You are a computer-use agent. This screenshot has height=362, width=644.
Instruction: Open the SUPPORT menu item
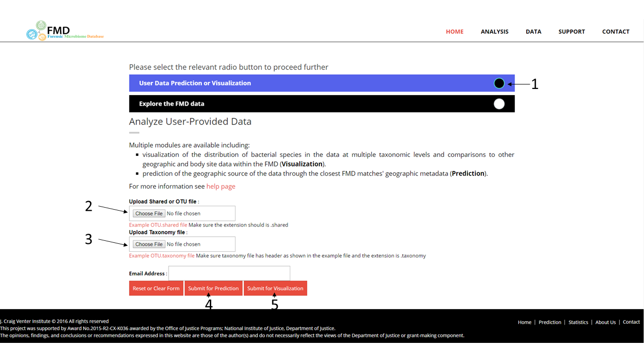572,31
